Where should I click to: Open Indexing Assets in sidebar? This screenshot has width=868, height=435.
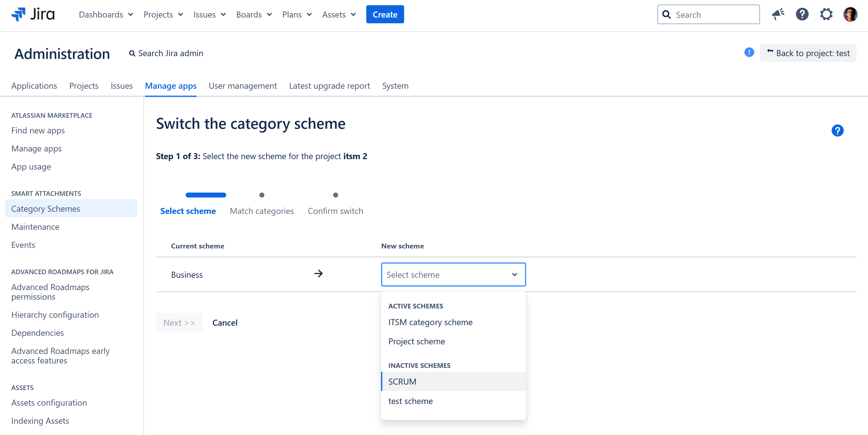(40, 421)
